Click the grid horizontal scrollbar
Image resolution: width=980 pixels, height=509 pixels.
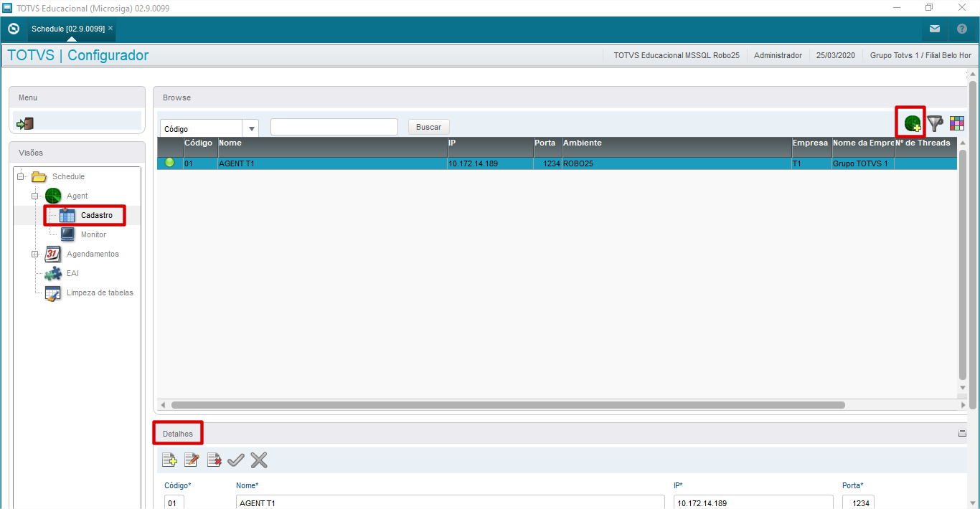[508, 405]
